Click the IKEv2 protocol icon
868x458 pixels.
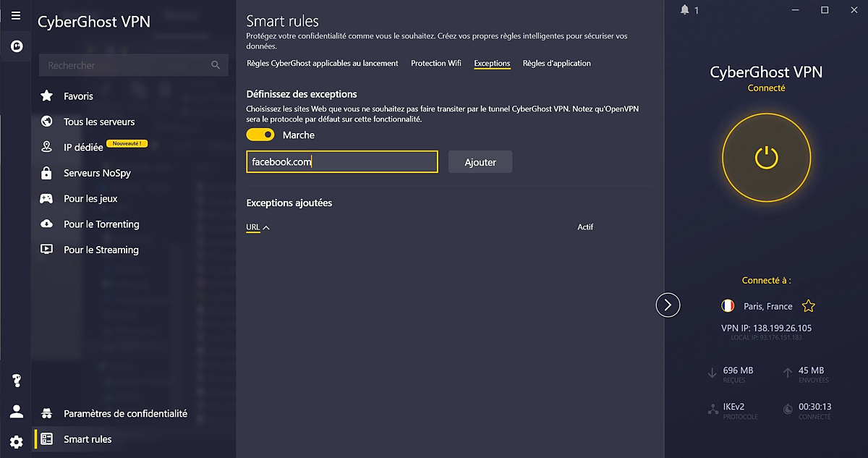coord(712,410)
